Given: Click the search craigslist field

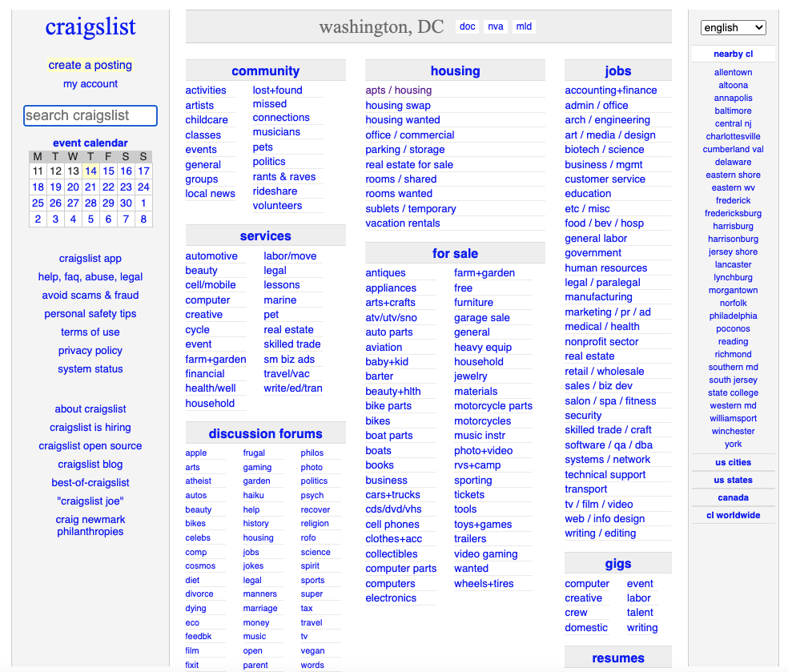Looking at the screenshot, I should coord(90,115).
